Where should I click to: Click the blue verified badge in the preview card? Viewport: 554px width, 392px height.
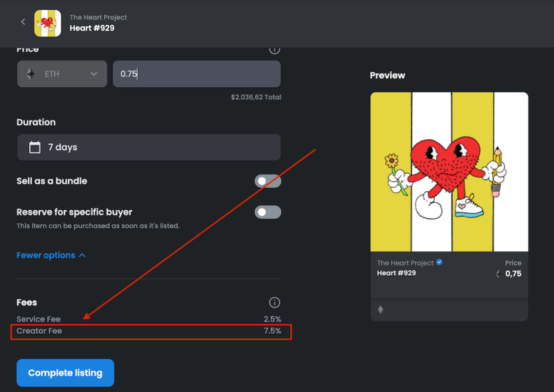[440, 262]
